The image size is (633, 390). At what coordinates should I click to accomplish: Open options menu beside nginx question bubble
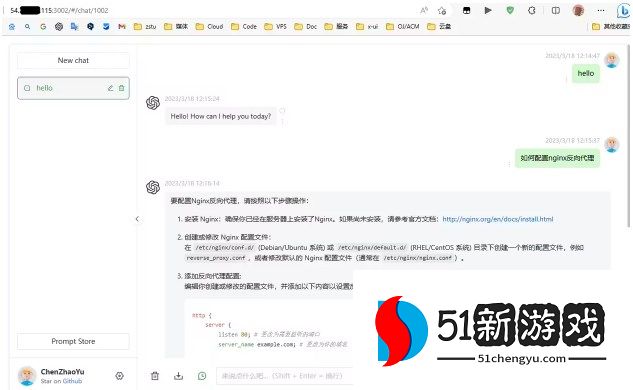tap(509, 164)
